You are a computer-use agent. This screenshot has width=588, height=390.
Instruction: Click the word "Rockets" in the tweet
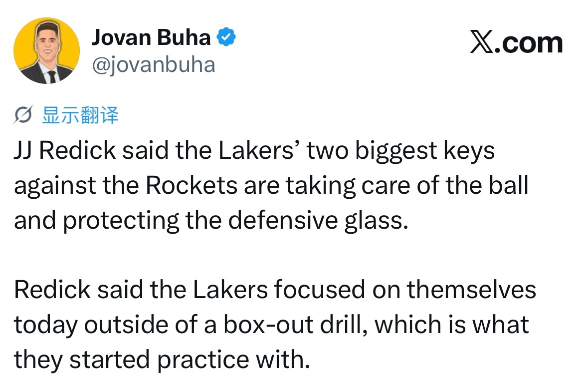click(192, 185)
